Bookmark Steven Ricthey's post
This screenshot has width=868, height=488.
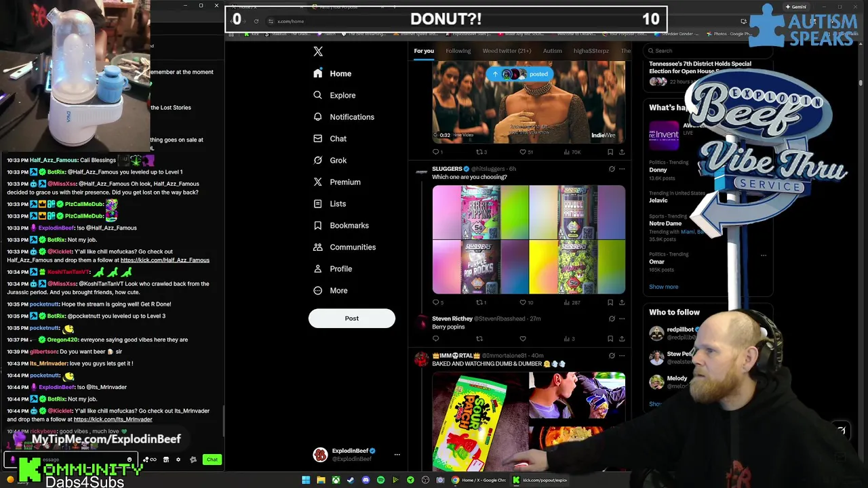(610, 339)
